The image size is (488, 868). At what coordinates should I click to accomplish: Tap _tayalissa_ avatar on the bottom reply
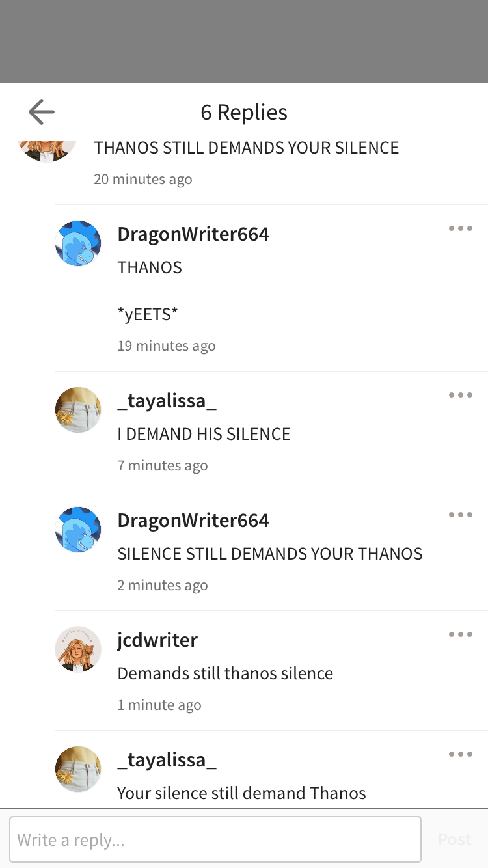click(x=78, y=769)
